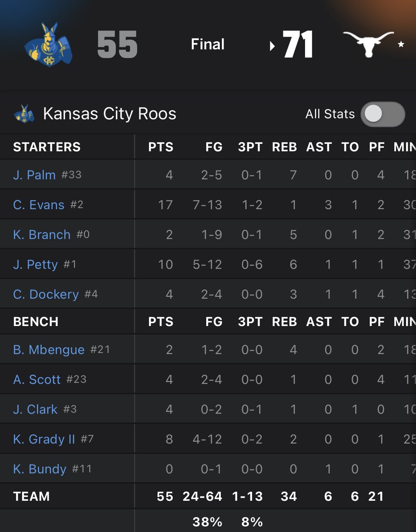Image resolution: width=416 pixels, height=532 pixels.
Task: Open K. Grady II #7 profile
Action: pyautogui.click(x=44, y=439)
